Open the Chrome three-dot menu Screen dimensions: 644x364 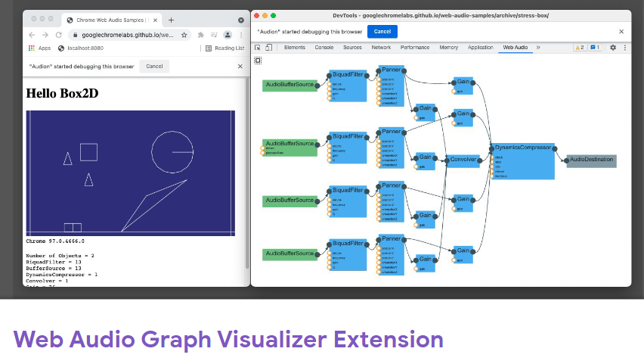pos(240,35)
